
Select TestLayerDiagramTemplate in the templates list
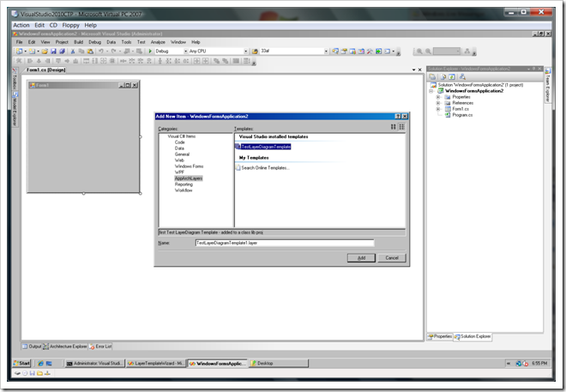pos(265,147)
